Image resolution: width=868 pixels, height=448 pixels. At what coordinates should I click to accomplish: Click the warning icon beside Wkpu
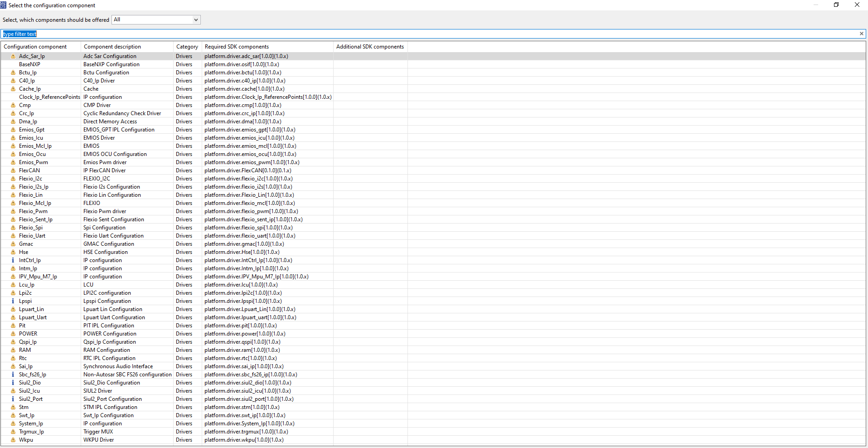[13, 439]
